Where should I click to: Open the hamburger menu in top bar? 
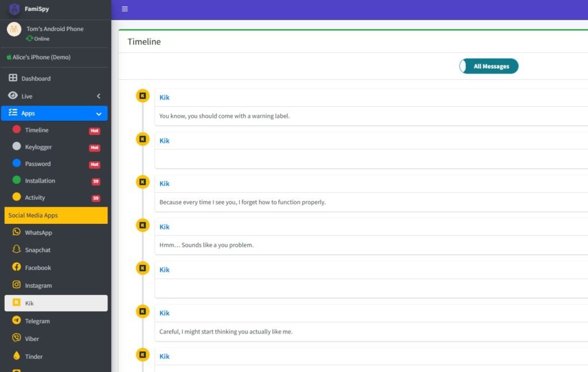click(x=125, y=9)
